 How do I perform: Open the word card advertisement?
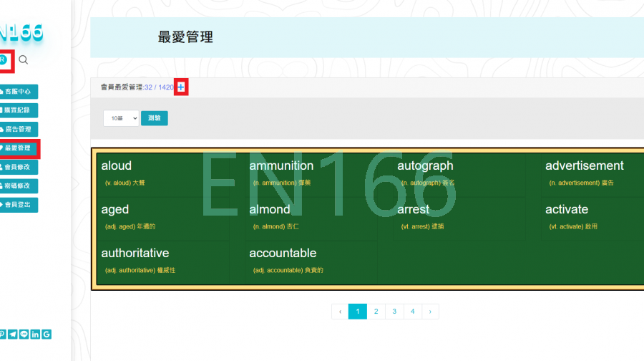[x=592, y=175]
